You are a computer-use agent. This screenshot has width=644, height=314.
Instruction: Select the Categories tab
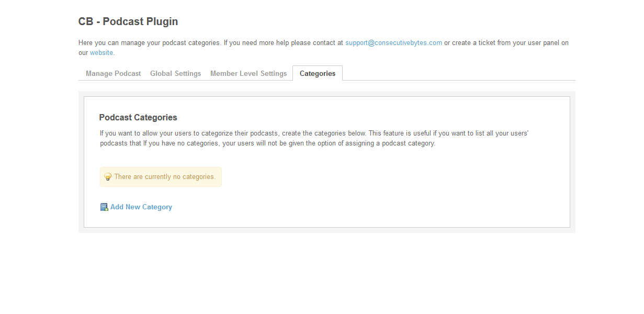[x=317, y=74]
